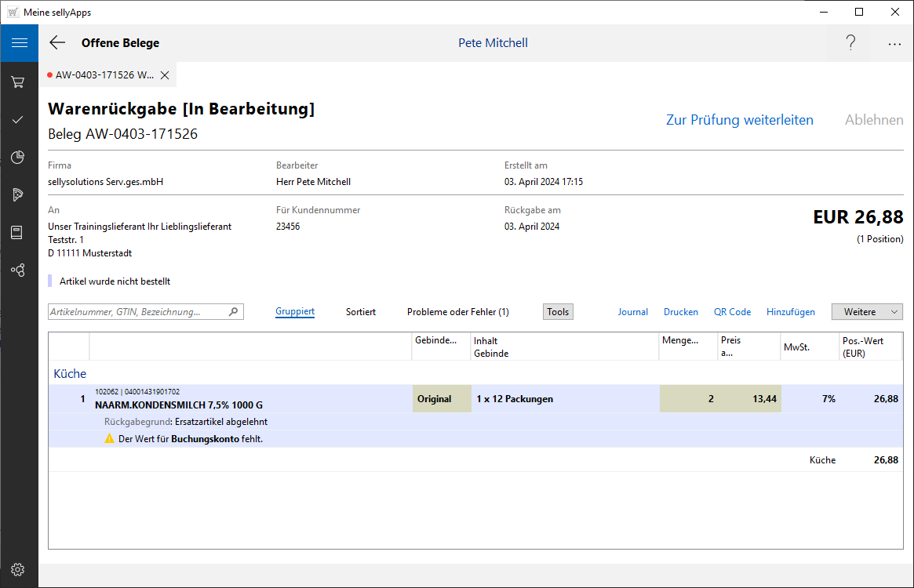
Task: Click Zur Prüfung weiterleiten link
Action: pyautogui.click(x=739, y=120)
